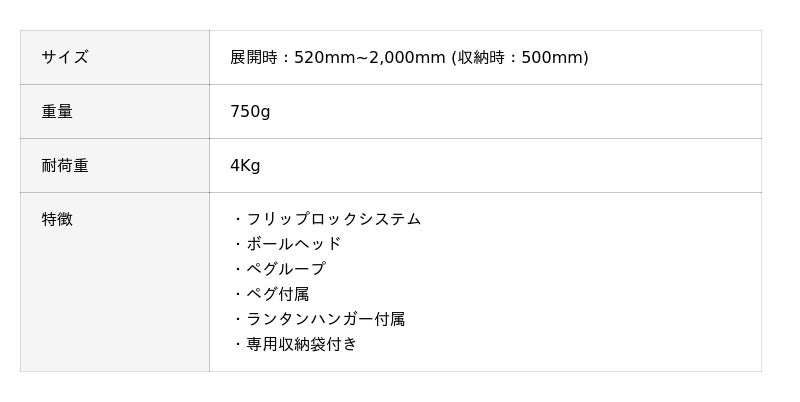Click the ペグループ feature item
Screen dimensions: 800x402
(285, 269)
